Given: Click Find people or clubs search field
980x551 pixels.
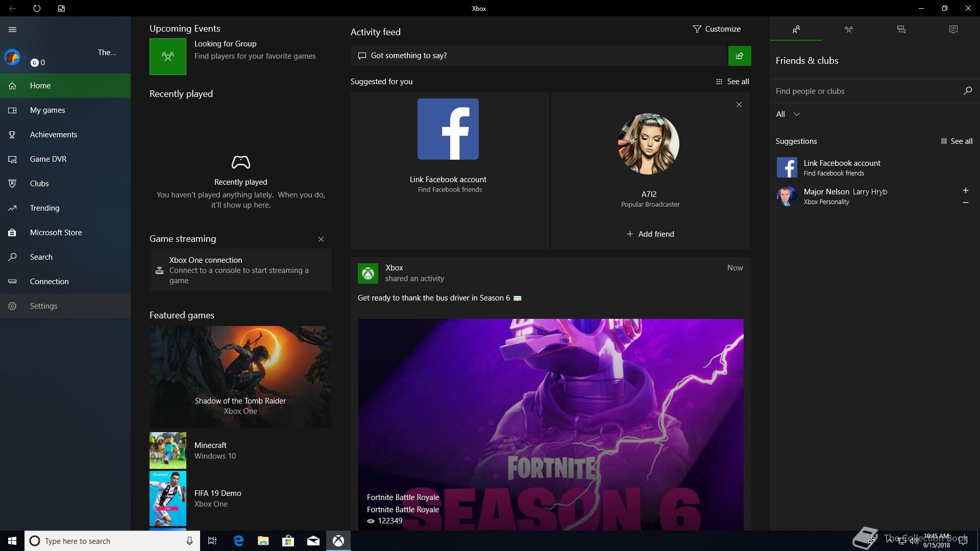Looking at the screenshot, I should point(866,91).
